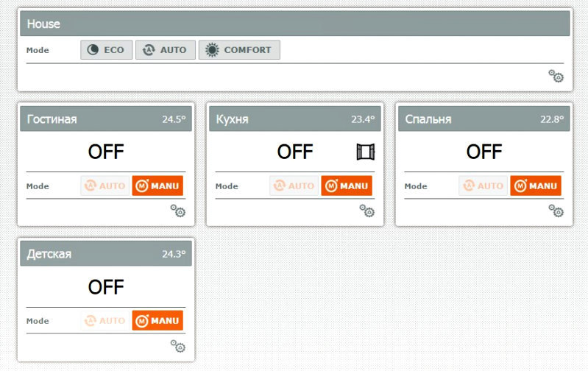Click the open window icon in Кухня
The height and width of the screenshot is (371, 588).
(365, 152)
